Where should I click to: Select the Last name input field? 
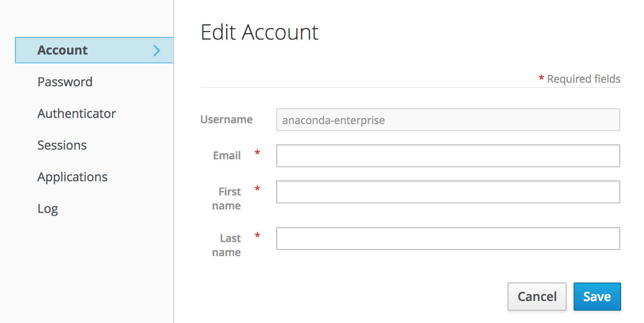447,238
